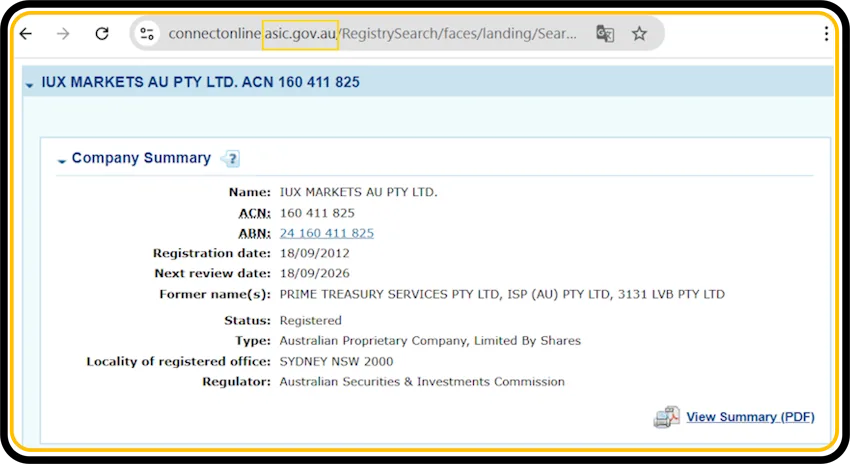Select locality SYDNEY NSW 2000
The width and height of the screenshot is (850, 464).
pos(337,362)
